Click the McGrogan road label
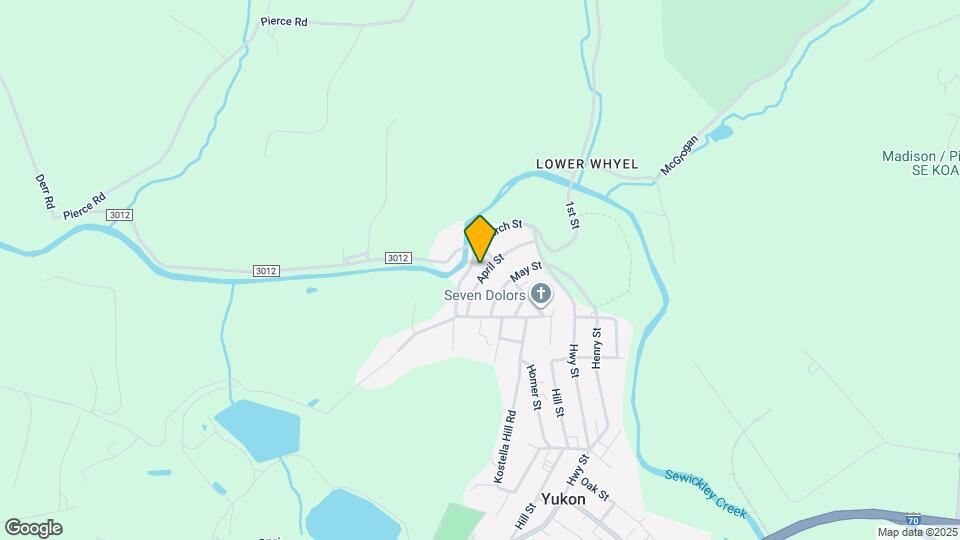The image size is (960, 540). [x=679, y=156]
